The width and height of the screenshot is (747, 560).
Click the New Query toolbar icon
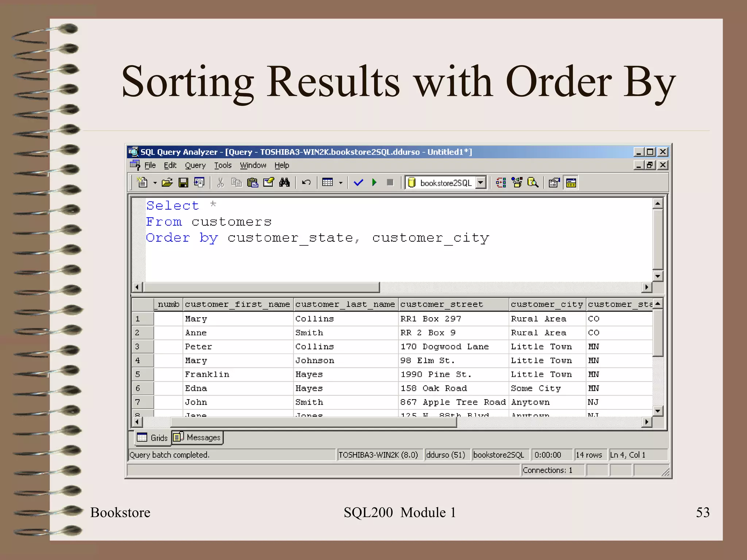point(142,182)
